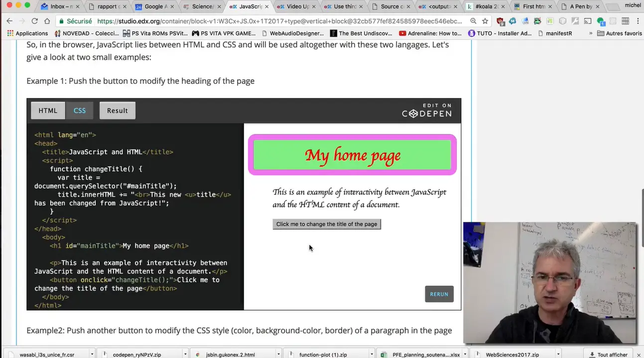Switch to the Science/ browser tab
The image size is (644, 358).
click(x=201, y=6)
